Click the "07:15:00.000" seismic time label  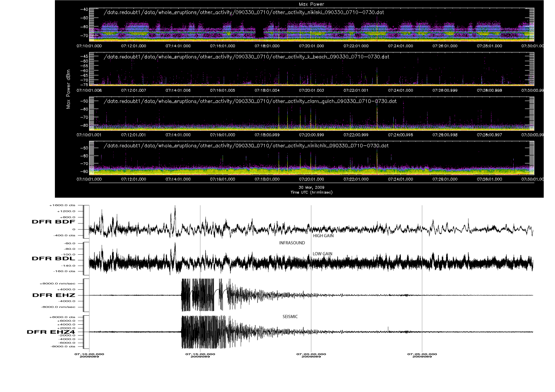(200, 354)
